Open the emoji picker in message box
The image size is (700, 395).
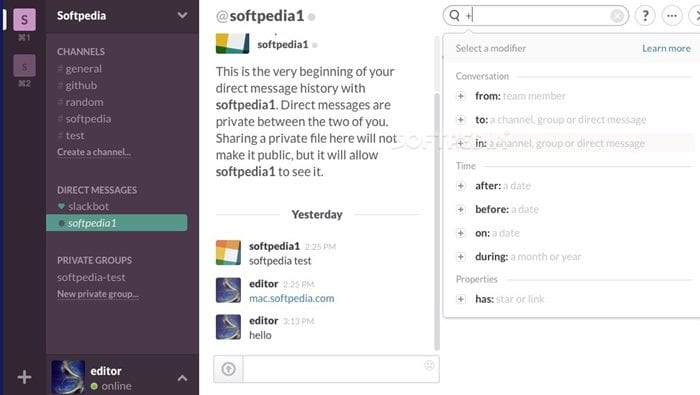pyautogui.click(x=429, y=366)
